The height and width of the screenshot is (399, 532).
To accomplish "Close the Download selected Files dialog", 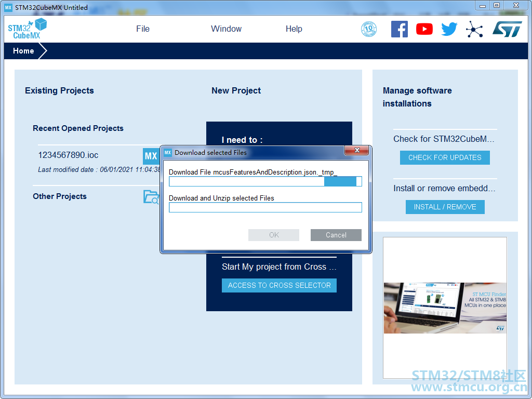I will (356, 150).
